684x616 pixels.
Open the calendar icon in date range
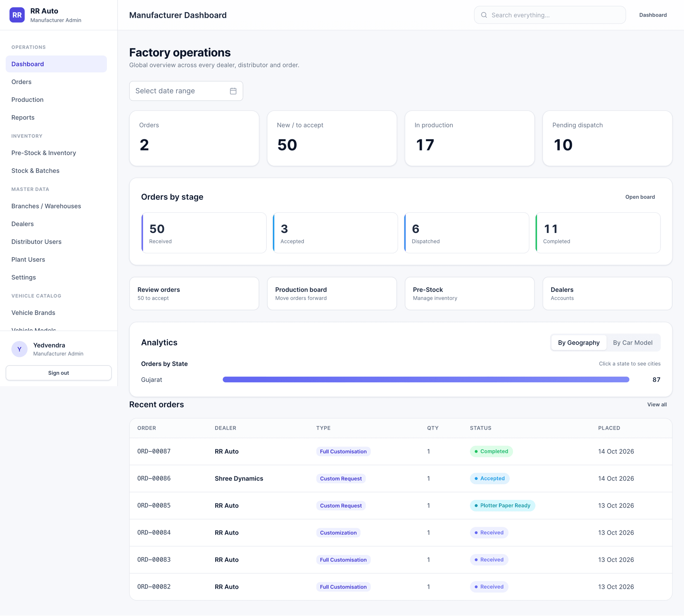[233, 91]
